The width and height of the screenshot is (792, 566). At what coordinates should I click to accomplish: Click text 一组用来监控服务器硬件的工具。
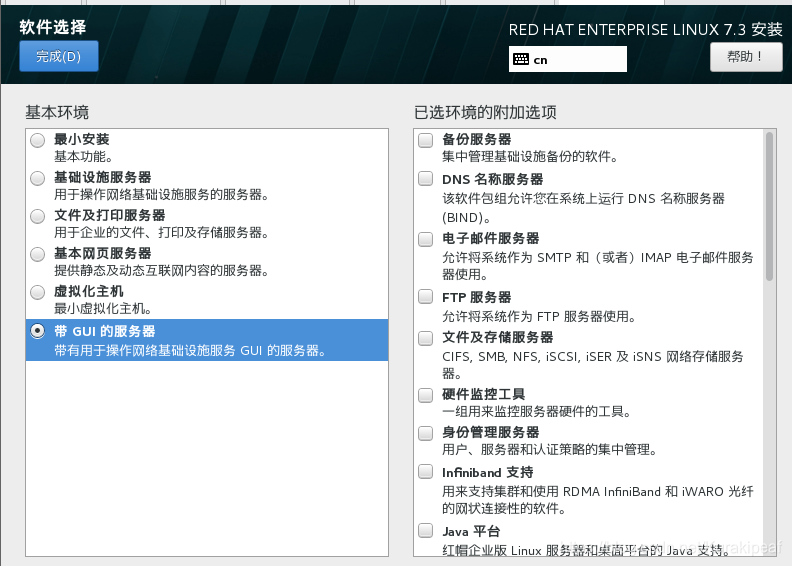537,411
